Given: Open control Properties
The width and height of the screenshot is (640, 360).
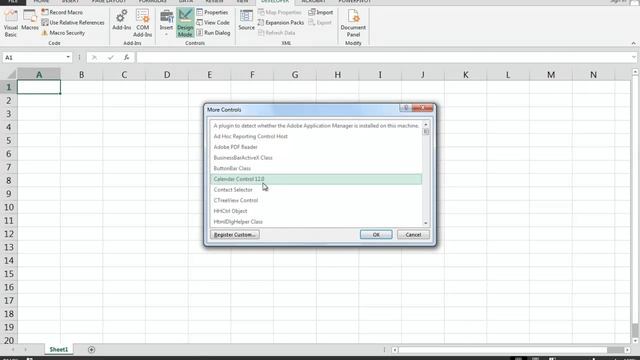Looking at the screenshot, I should pyautogui.click(x=212, y=12).
